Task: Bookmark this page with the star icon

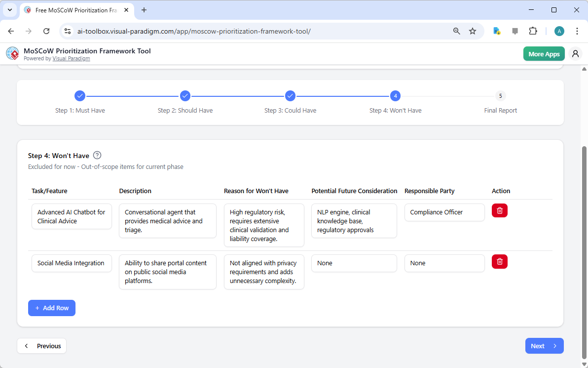Action: 473,31
